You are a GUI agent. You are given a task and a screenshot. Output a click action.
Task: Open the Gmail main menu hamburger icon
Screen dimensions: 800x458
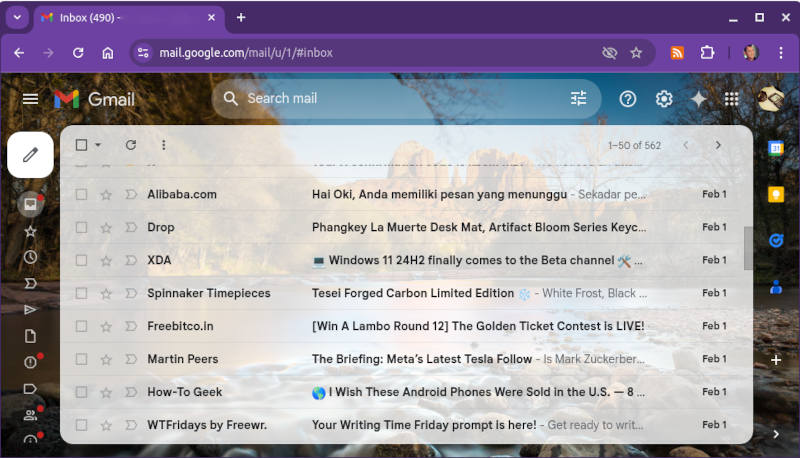coord(30,99)
